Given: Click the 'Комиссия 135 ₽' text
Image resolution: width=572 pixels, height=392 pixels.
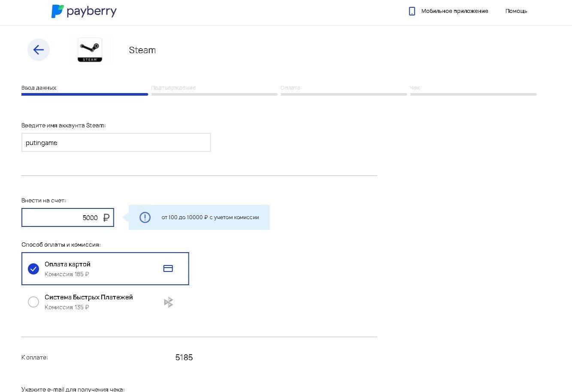Looking at the screenshot, I should [67, 307].
